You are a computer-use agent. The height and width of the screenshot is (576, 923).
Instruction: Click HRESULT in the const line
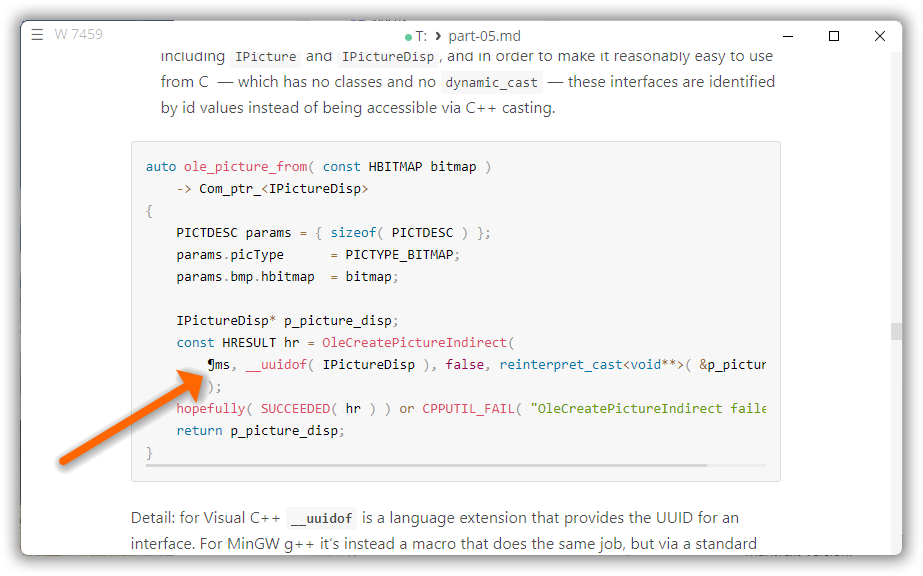click(x=249, y=343)
